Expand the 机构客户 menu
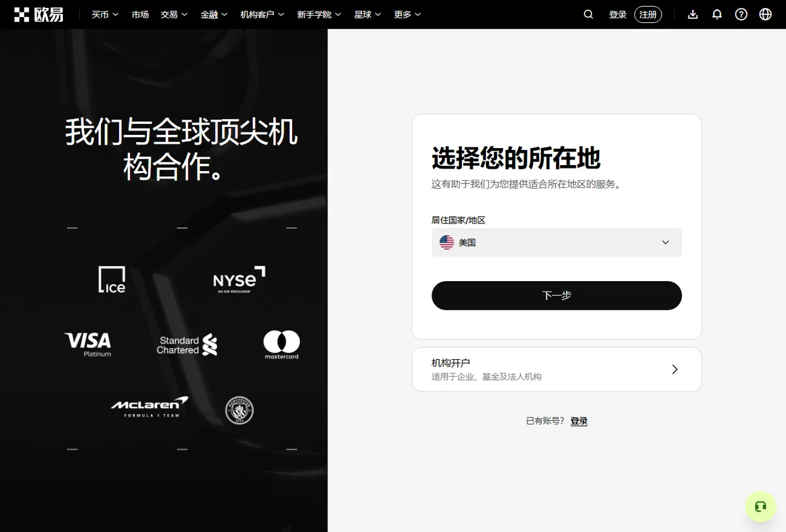This screenshot has width=786, height=532. (263, 14)
